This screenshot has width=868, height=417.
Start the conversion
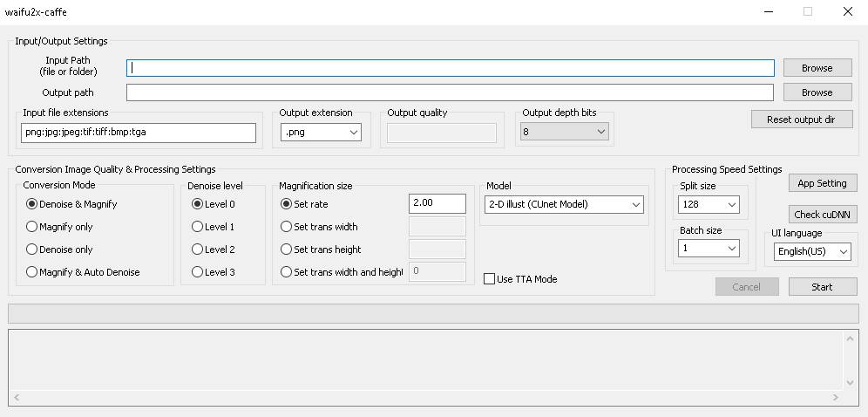[823, 287]
